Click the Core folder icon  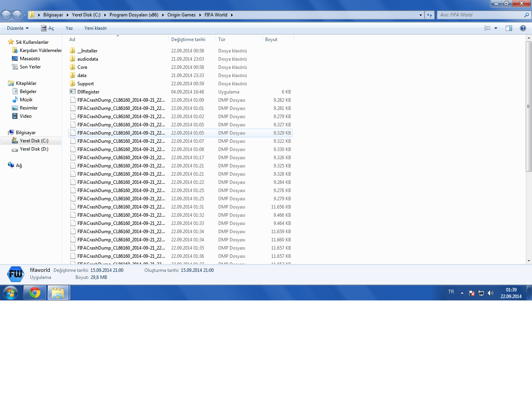73,67
